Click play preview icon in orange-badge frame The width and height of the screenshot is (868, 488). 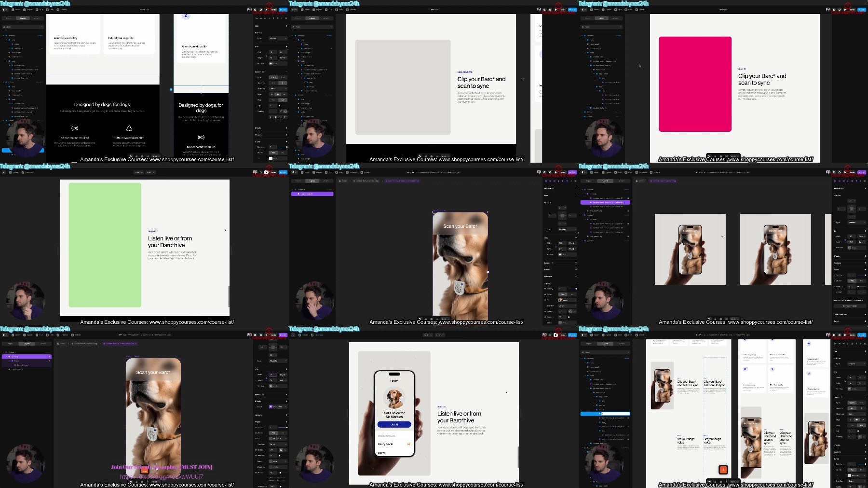click(x=845, y=335)
